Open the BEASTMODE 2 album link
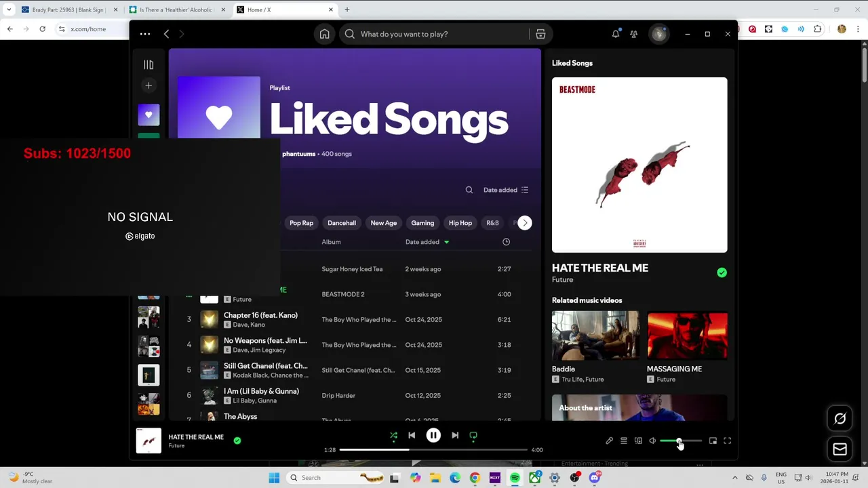 pyautogui.click(x=342, y=294)
